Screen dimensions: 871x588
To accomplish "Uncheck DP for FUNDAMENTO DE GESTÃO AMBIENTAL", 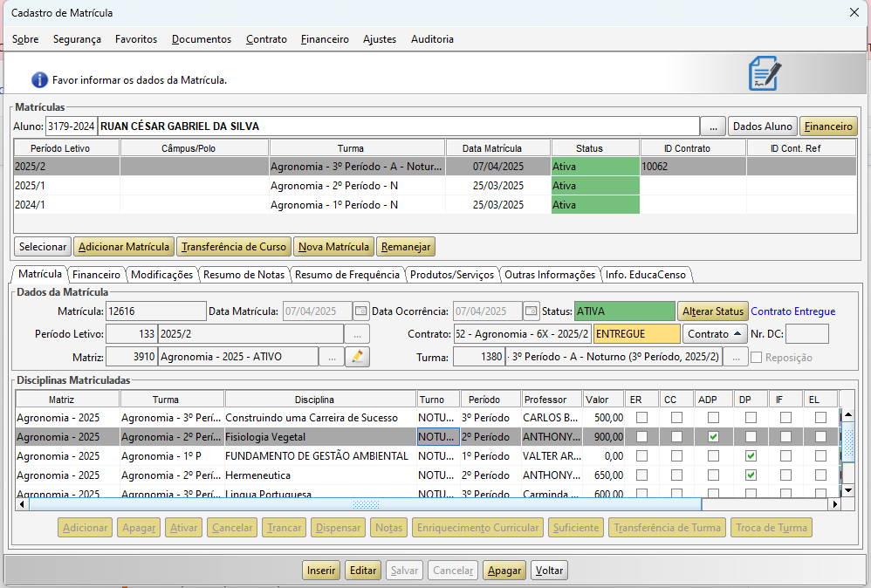I will click(x=751, y=456).
